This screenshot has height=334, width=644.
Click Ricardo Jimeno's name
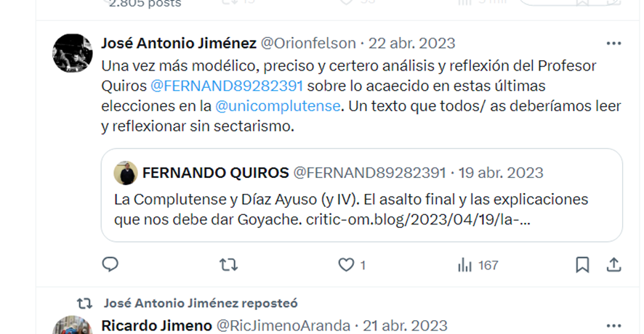click(156, 326)
